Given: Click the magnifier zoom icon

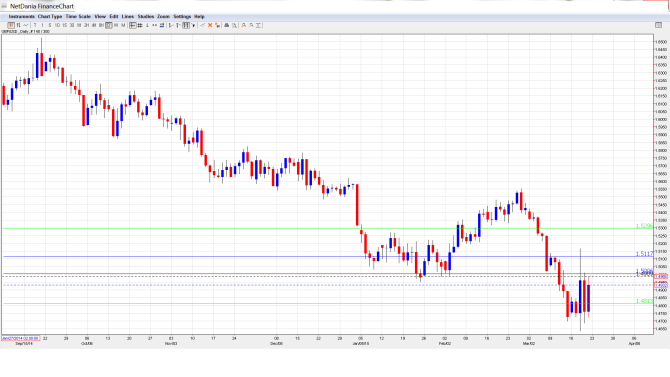Looking at the screenshot, I should [x=235, y=25].
